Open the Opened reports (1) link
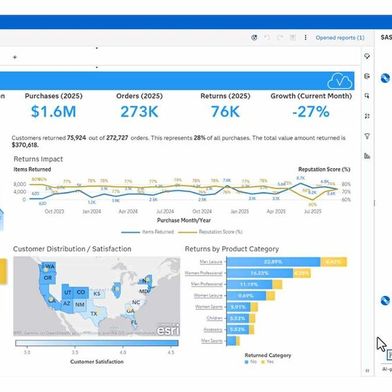Viewport: 392px width, 392px height. (x=340, y=38)
